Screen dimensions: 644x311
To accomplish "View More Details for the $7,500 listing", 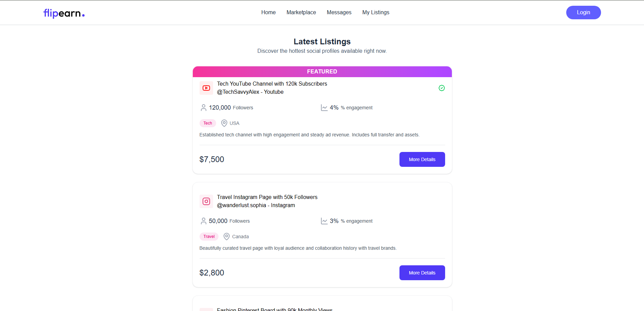I will (x=422, y=159).
